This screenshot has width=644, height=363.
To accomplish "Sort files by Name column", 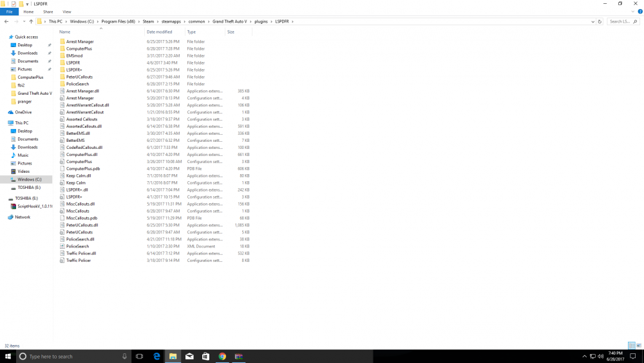I will click(x=64, y=32).
